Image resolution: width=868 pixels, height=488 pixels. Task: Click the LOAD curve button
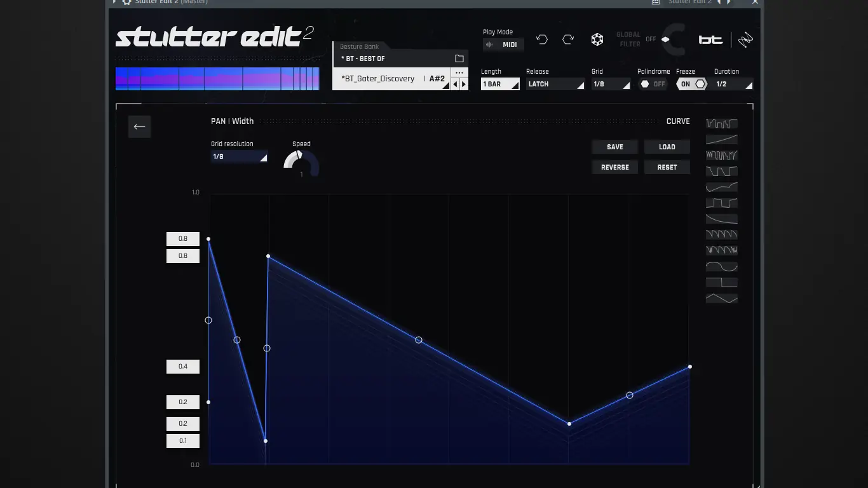pyautogui.click(x=667, y=147)
